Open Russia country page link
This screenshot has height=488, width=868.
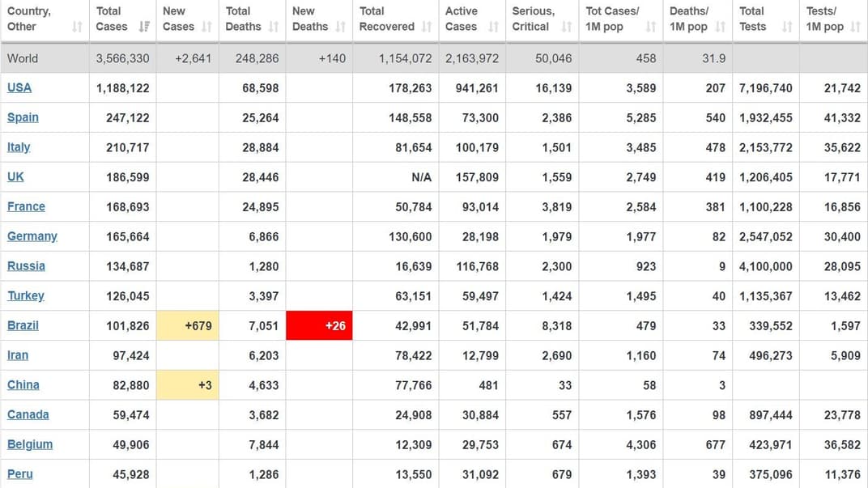[26, 266]
